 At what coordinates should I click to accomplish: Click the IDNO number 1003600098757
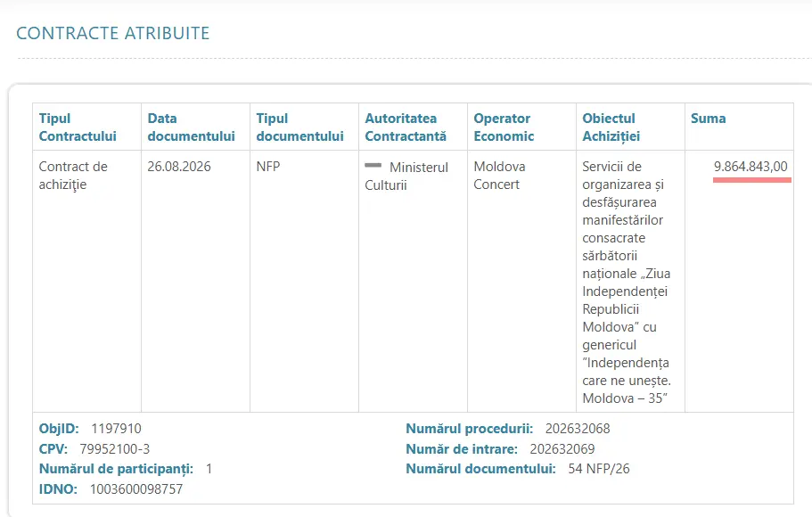[136, 489]
